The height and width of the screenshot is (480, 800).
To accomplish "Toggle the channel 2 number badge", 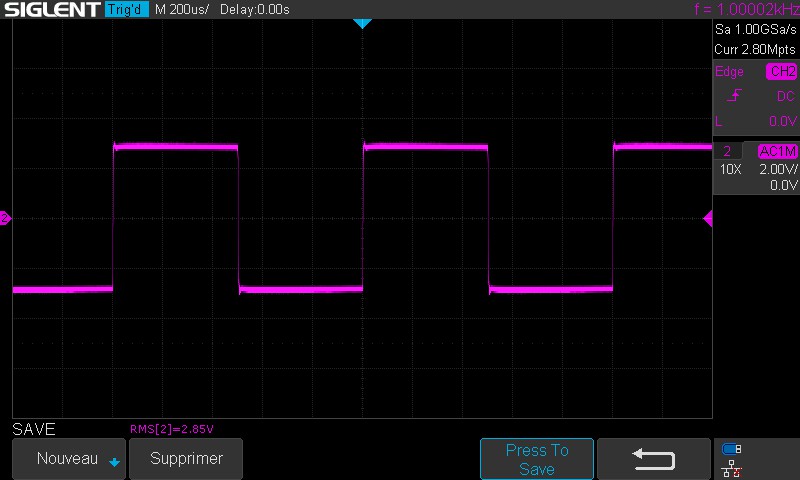I will pos(727,152).
